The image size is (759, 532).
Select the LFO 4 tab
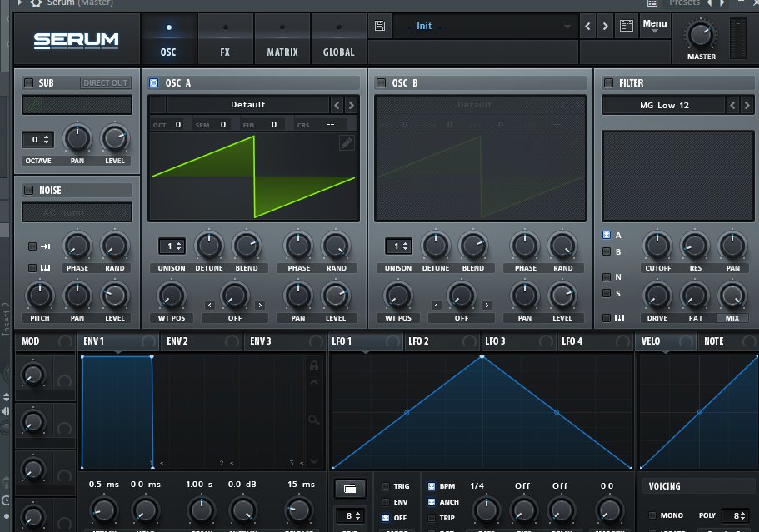pos(595,341)
